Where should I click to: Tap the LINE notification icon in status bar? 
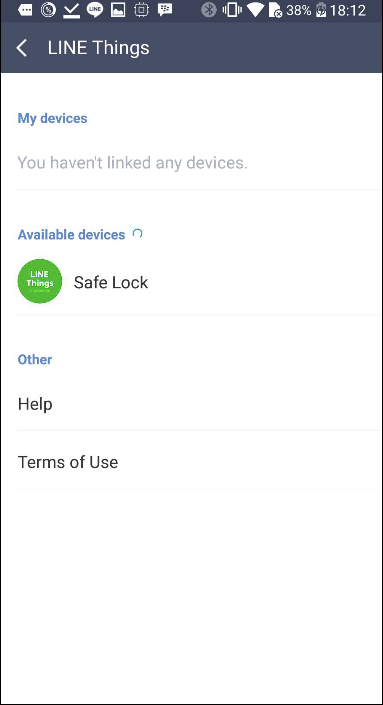tap(94, 10)
